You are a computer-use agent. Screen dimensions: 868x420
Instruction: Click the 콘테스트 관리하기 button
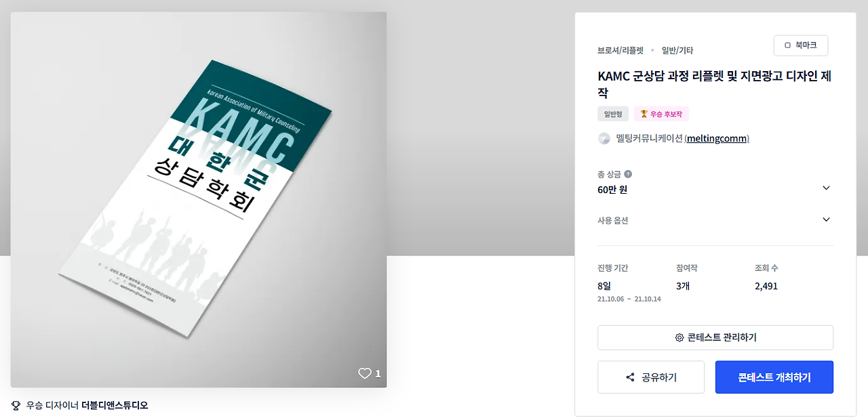coord(715,337)
